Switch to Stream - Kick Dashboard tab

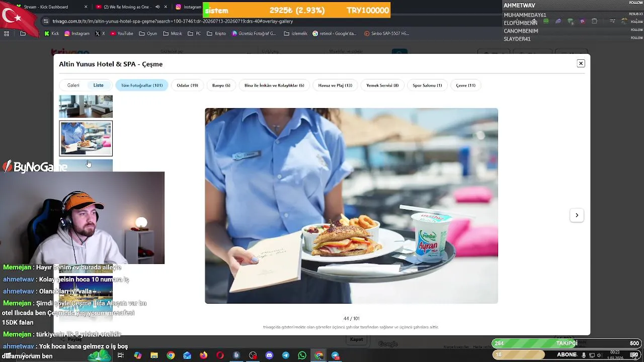(47, 7)
